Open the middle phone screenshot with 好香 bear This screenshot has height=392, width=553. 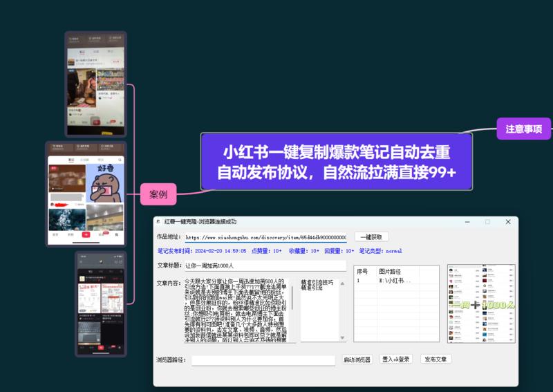pos(86,194)
